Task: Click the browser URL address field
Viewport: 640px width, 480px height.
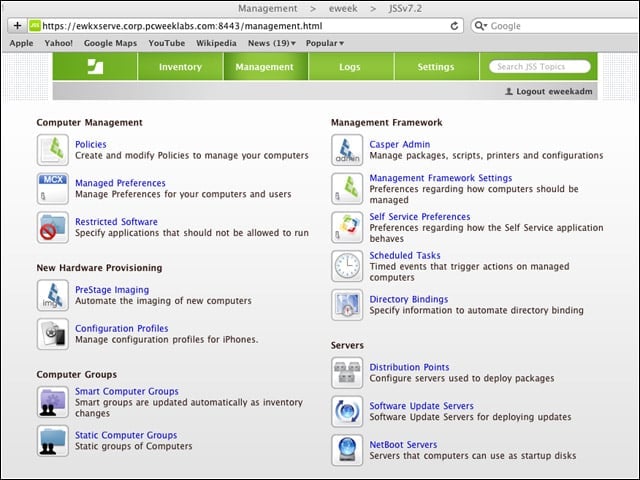Action: (244, 26)
